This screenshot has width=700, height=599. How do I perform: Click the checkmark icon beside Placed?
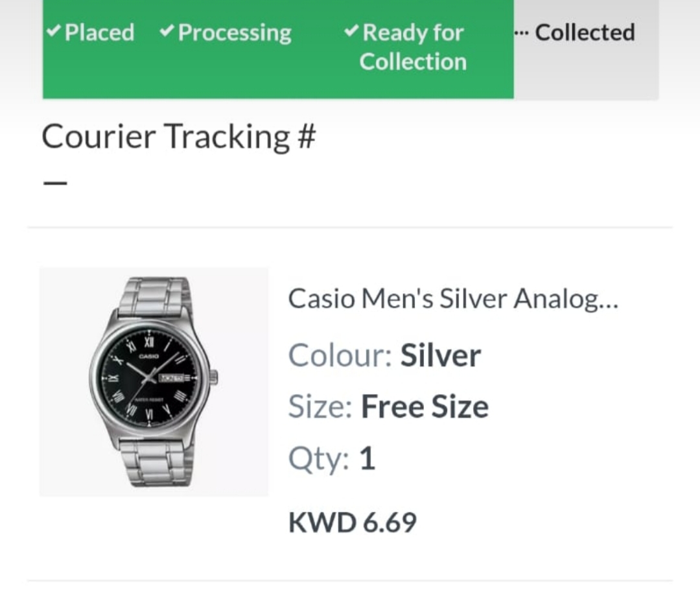[54, 30]
